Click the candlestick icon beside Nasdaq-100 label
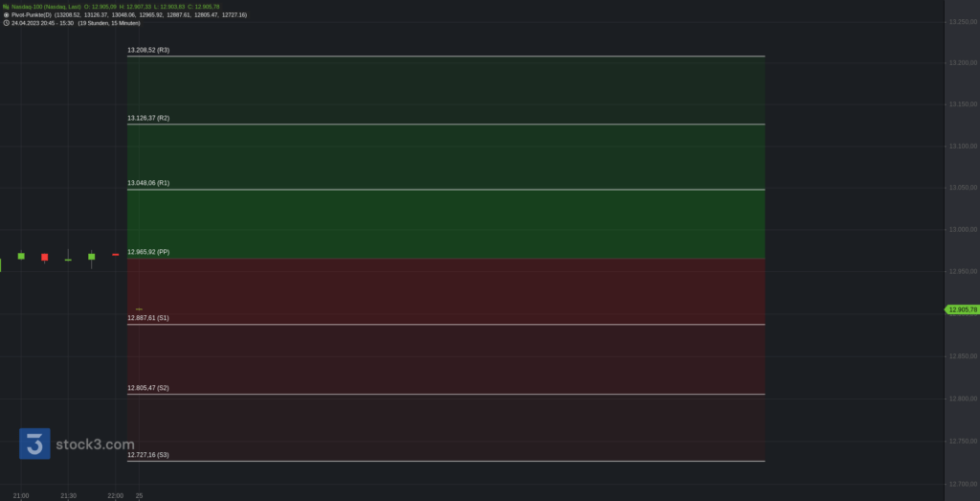 [6, 7]
